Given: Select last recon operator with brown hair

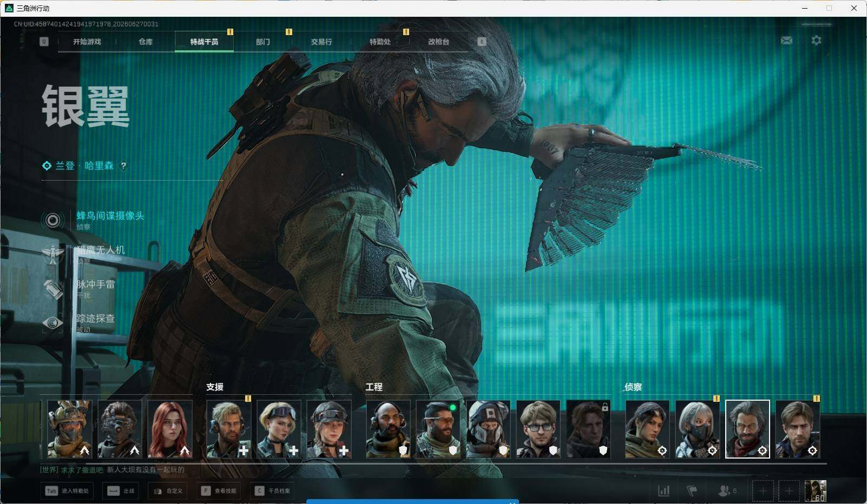Looking at the screenshot, I should 798,429.
